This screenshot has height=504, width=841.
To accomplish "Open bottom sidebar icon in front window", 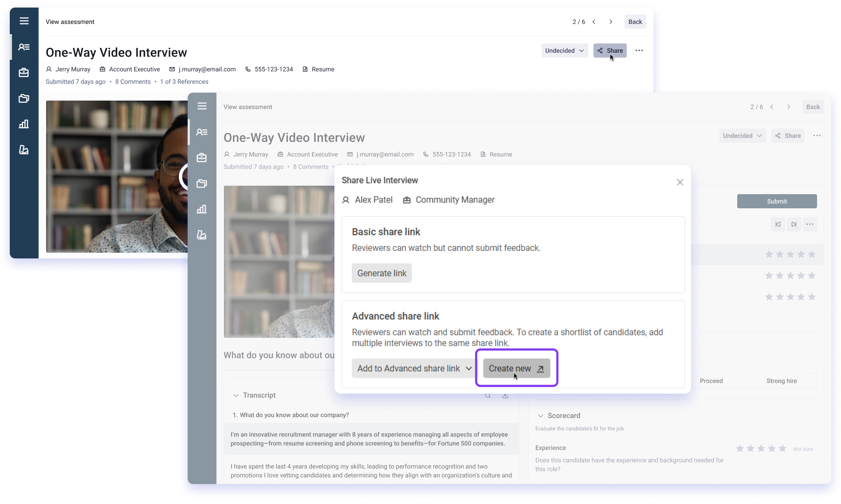I will (202, 234).
